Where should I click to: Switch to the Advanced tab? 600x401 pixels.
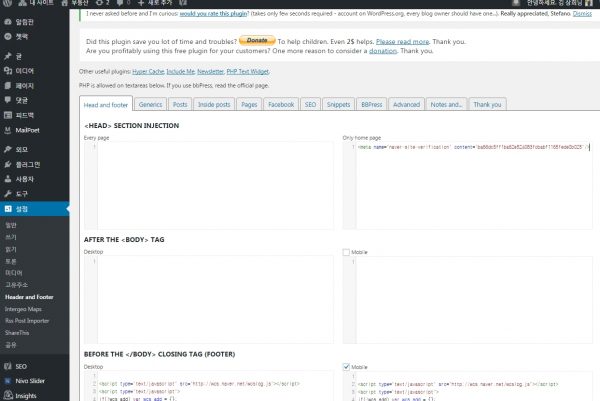[406, 104]
